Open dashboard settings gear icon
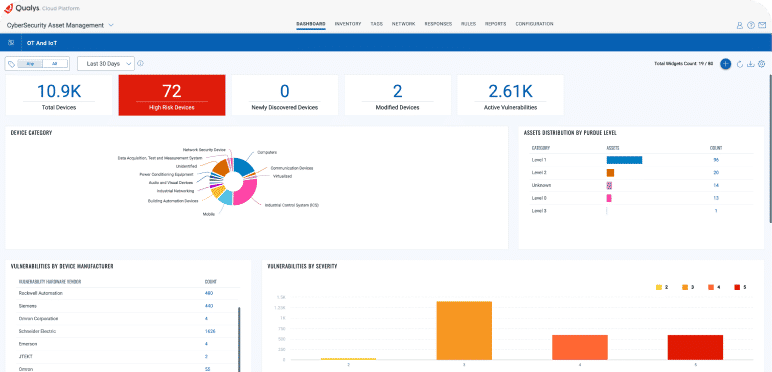The image size is (772, 372). (762, 64)
